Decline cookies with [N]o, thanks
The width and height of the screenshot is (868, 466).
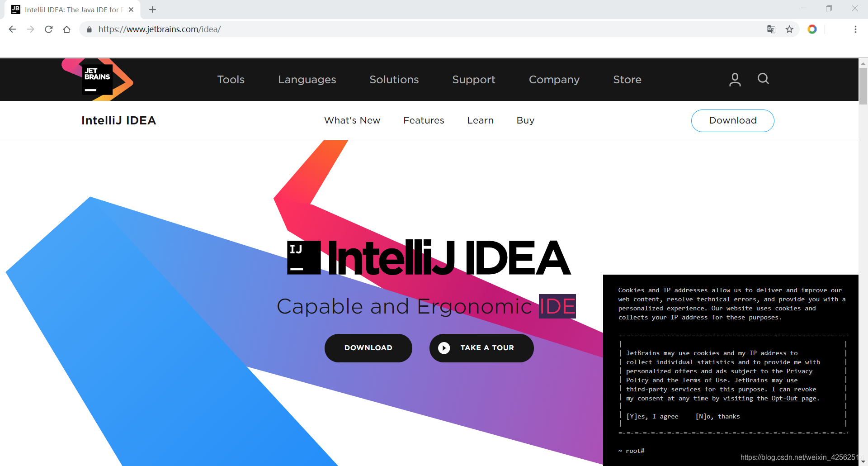[718, 417]
